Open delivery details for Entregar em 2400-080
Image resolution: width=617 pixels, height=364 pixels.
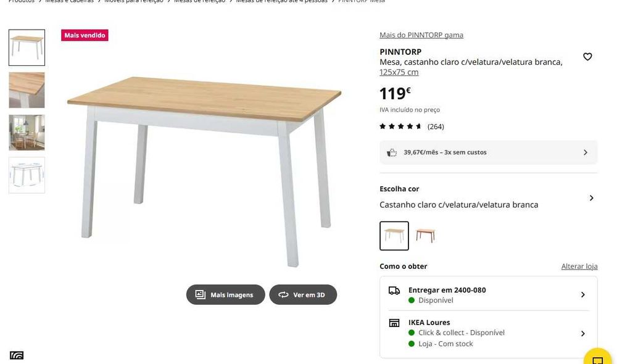[x=488, y=295]
